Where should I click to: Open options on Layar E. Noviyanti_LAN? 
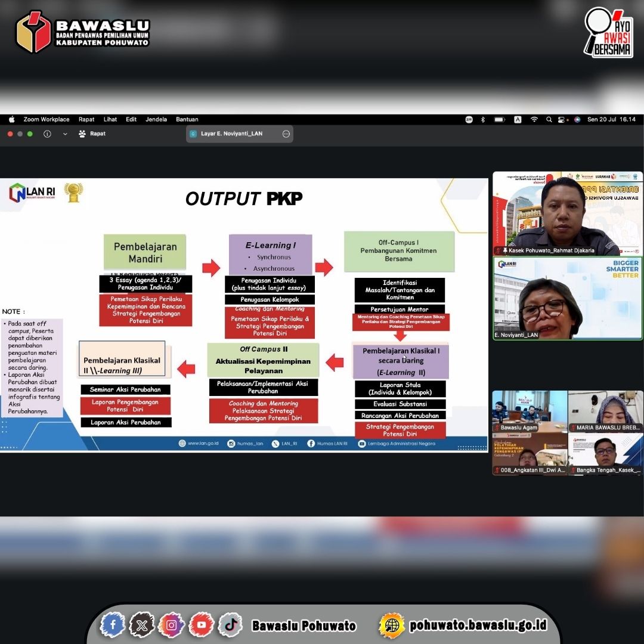(286, 134)
